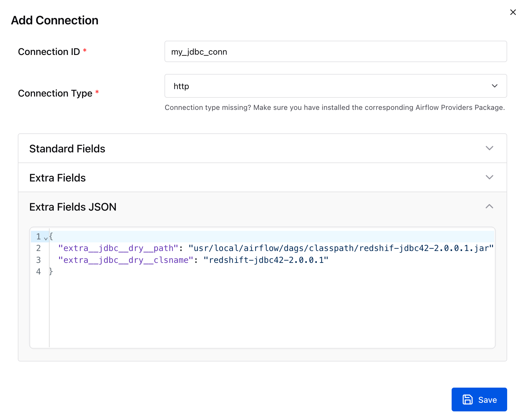Click the Save button
The image size is (522, 420).
coord(479,400)
